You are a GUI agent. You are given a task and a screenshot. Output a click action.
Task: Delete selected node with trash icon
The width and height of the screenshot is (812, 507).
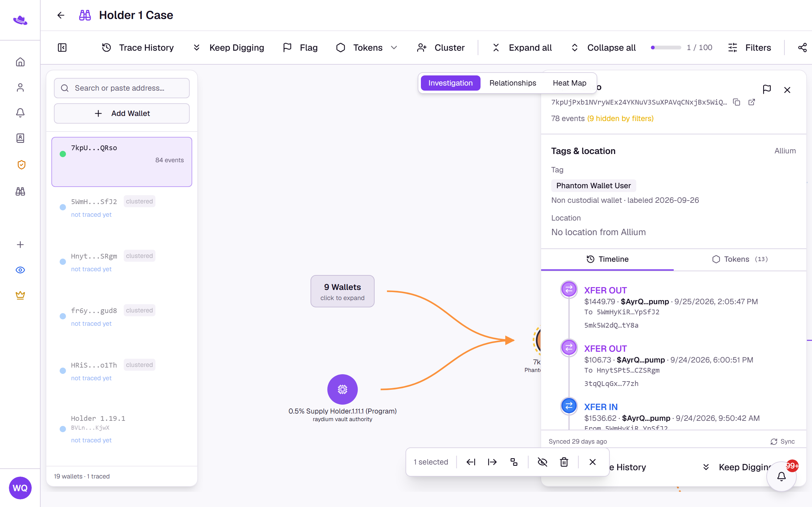click(x=564, y=462)
